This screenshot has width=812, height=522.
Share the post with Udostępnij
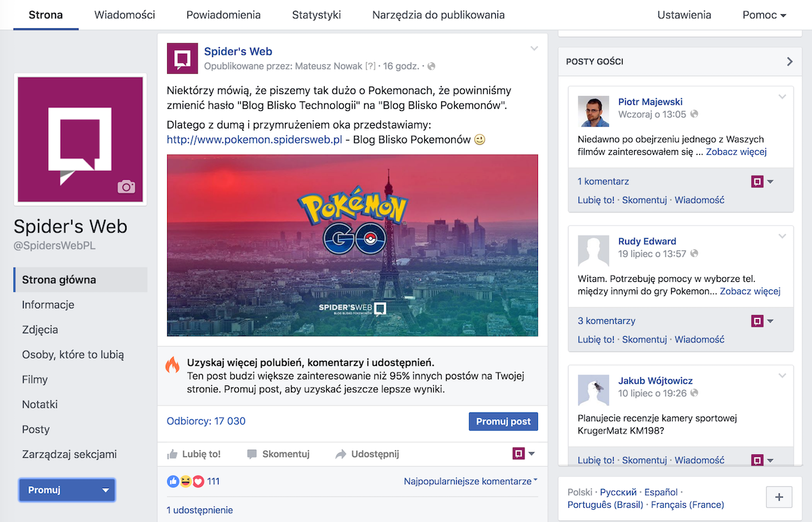pyautogui.click(x=367, y=454)
